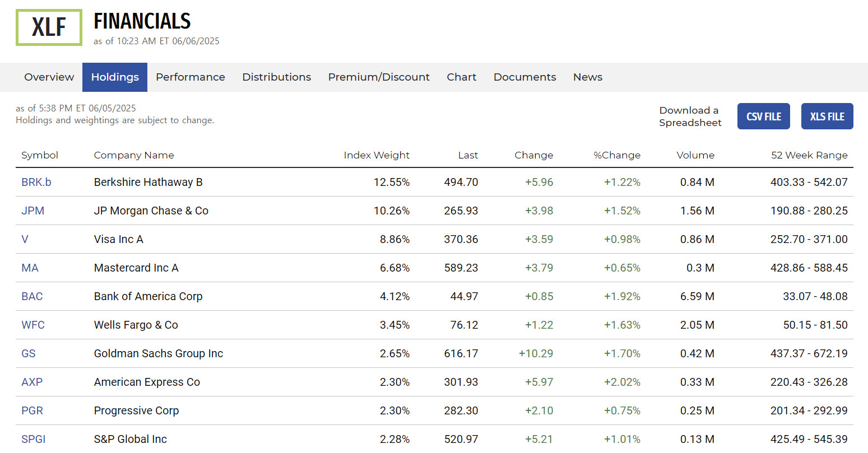Select the Berkshire Hathaway B company name
The width and height of the screenshot is (868, 453).
coord(148,183)
